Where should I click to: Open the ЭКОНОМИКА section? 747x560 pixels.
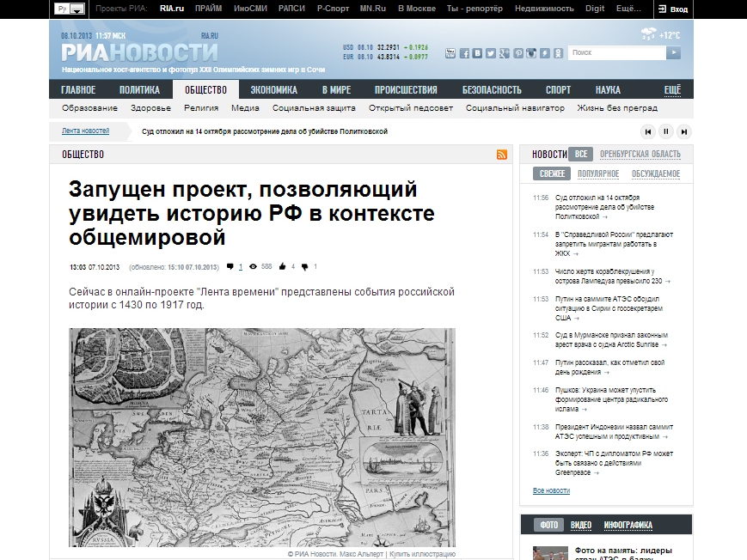coord(274,90)
